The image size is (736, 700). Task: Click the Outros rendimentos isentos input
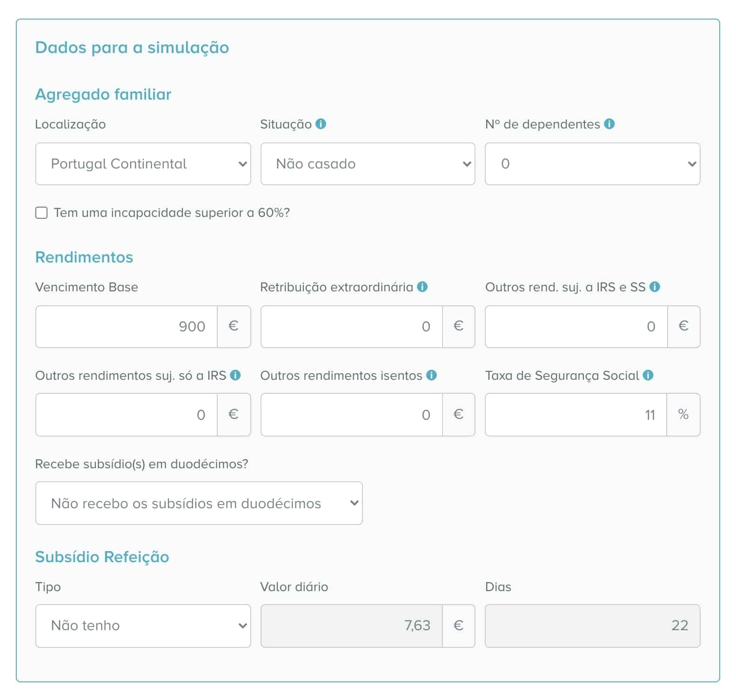click(351, 415)
